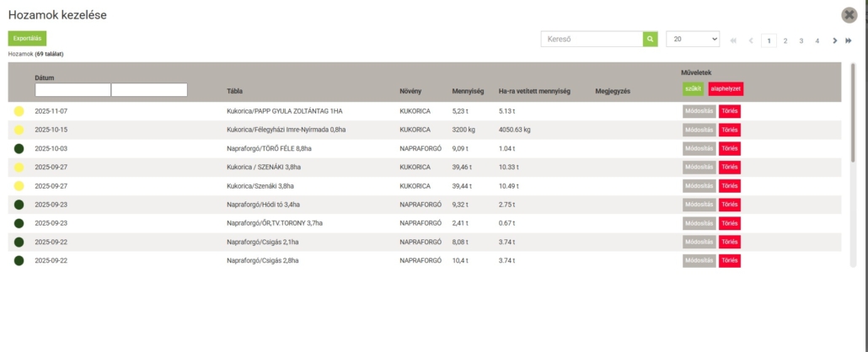Image resolution: width=868 pixels, height=352 pixels.
Task: Click the table's vertical scrollbar
Action: click(853, 109)
